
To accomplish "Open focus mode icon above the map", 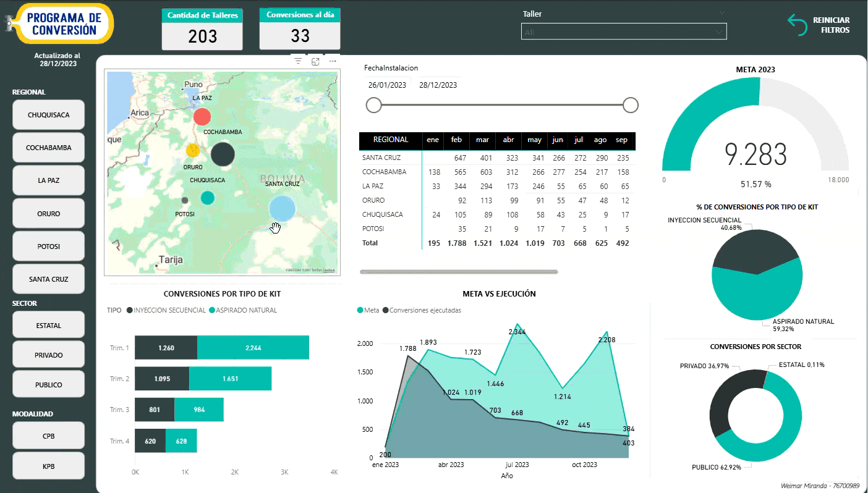I will coord(316,61).
